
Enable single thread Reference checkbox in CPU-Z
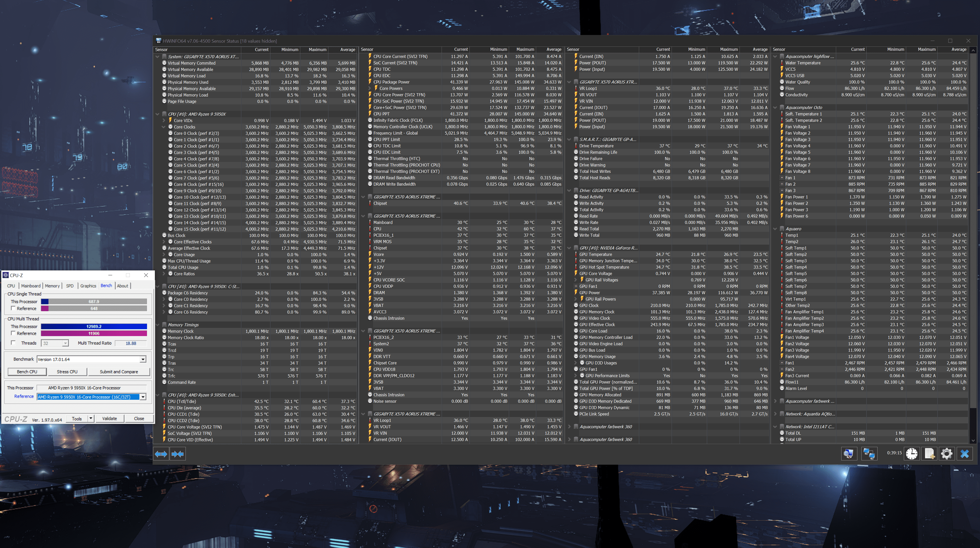pos(13,308)
